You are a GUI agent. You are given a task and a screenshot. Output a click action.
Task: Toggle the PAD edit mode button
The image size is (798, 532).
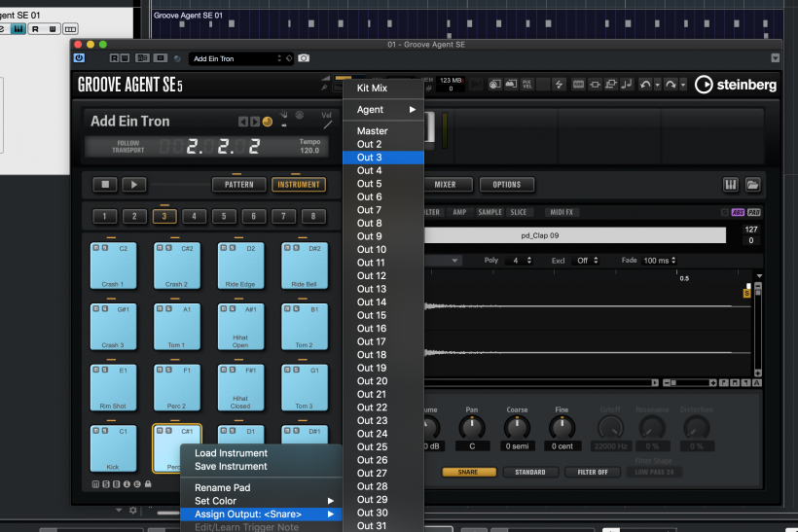tap(754, 213)
